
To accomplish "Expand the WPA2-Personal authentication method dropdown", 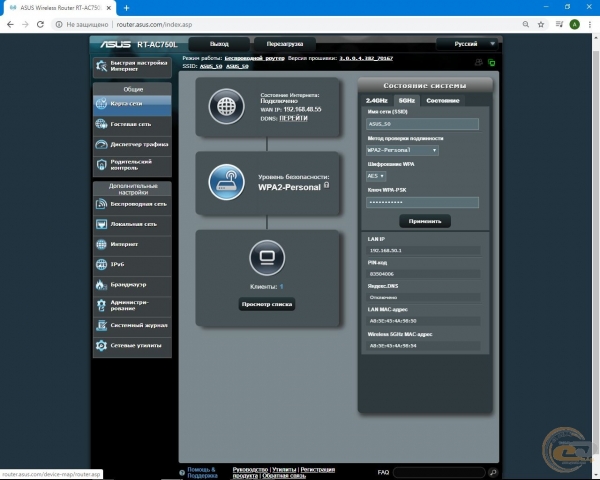I will [402, 150].
